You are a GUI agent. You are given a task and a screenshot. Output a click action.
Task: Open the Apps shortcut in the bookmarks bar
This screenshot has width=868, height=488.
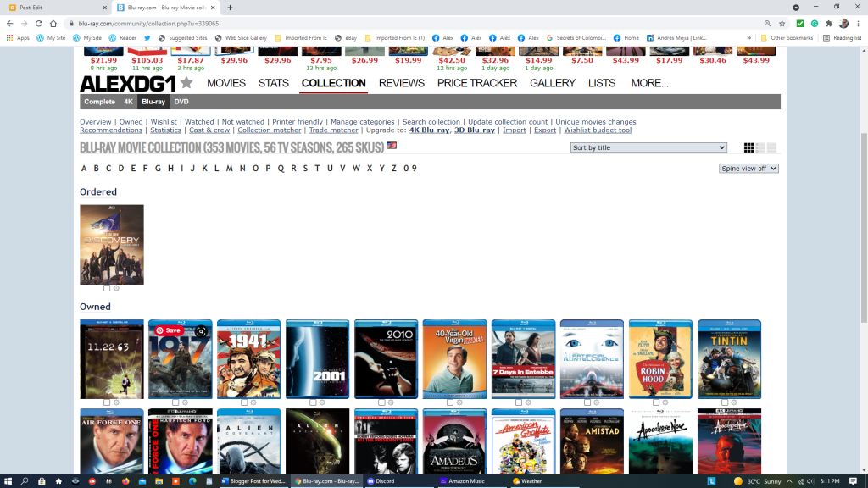[18, 38]
